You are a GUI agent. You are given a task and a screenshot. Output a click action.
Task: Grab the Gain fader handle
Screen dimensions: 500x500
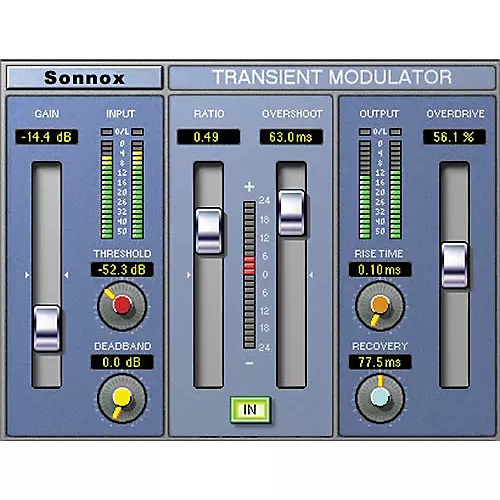click(47, 328)
